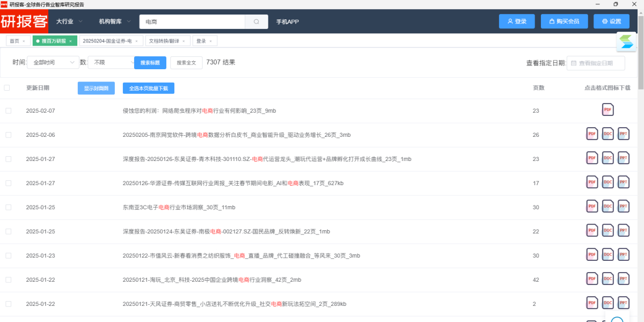Click the 全选本页批量下载 button
Screen dimensions: 644x322
point(148,89)
